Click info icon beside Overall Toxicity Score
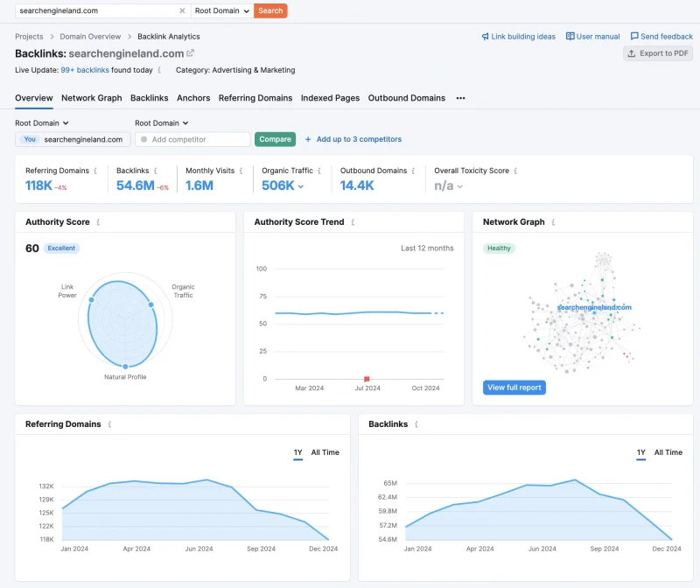This screenshot has width=700, height=588. click(x=515, y=171)
